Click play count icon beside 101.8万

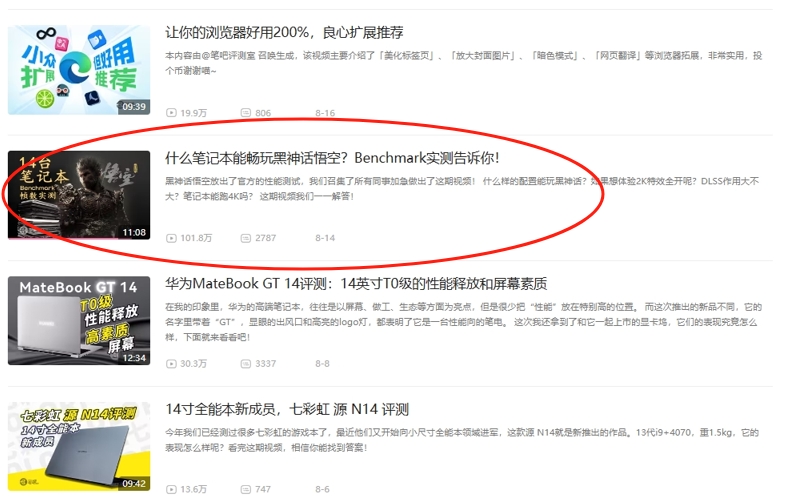point(171,238)
